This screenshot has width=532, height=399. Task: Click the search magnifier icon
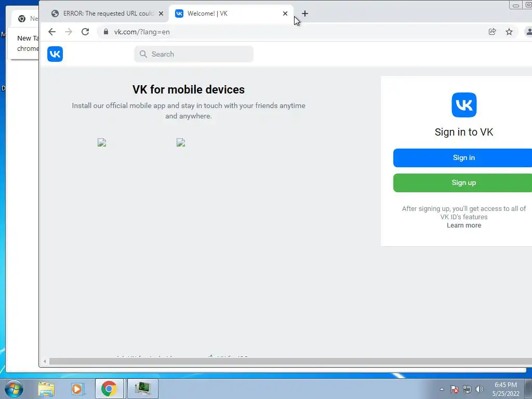[x=143, y=54]
